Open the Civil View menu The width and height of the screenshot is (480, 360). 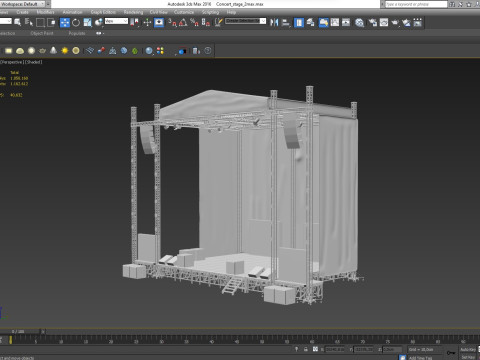coord(159,12)
